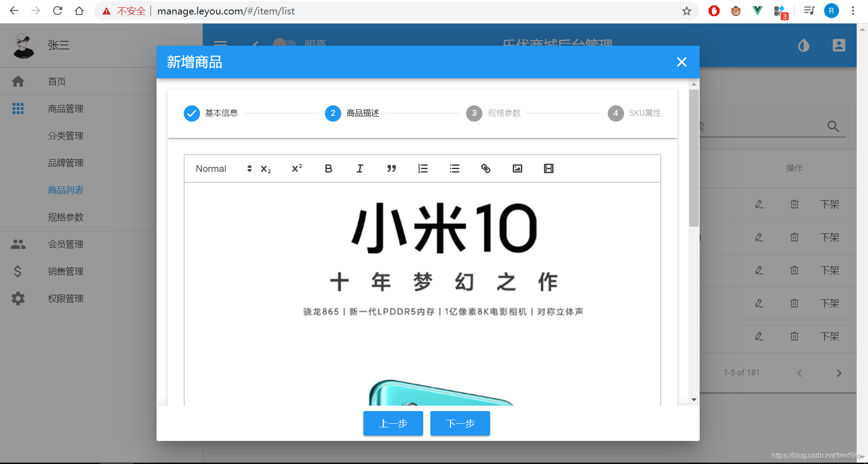Click the browser address bar URL

[226, 11]
